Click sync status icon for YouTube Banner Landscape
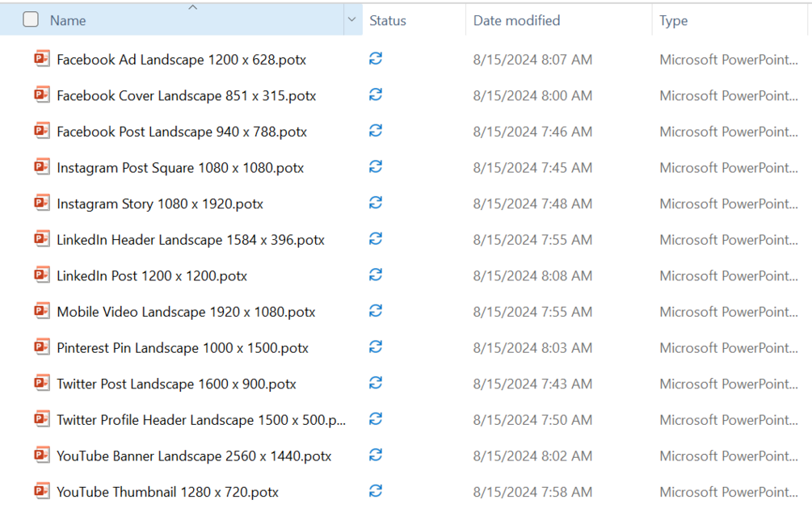 point(376,455)
